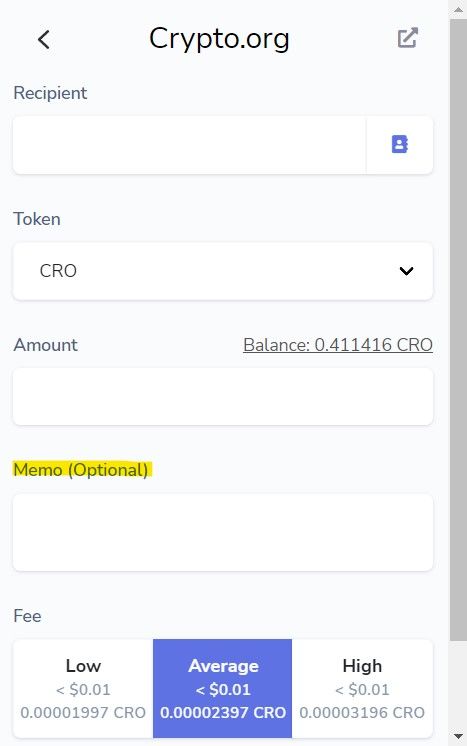This screenshot has width=467, height=746.
Task: Click the Token field label
Action: [37, 219]
